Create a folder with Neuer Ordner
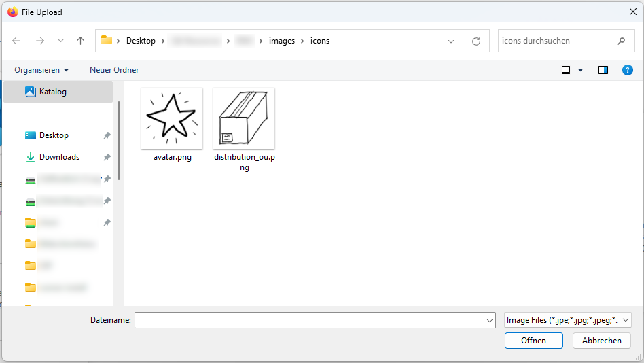This screenshot has height=363, width=644. tap(114, 70)
